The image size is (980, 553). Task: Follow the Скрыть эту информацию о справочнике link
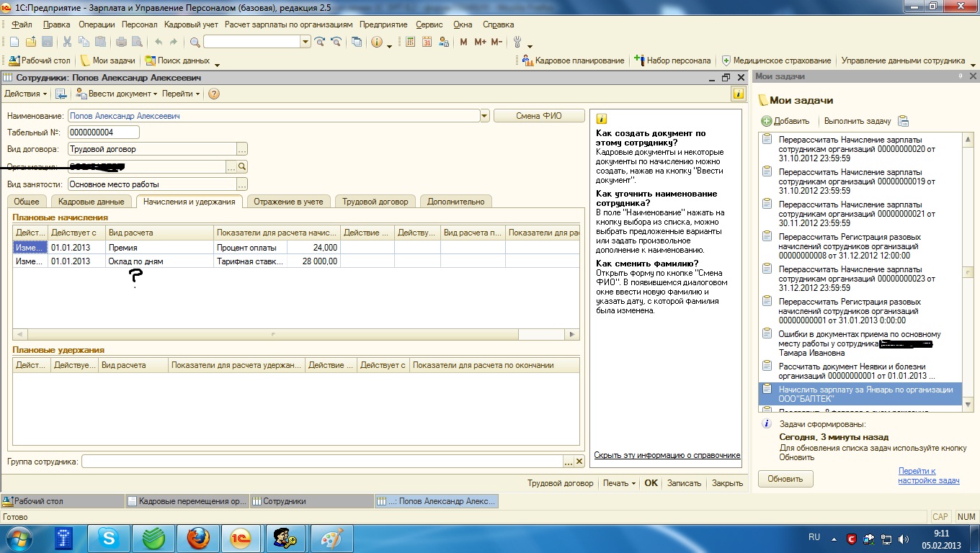click(x=667, y=455)
